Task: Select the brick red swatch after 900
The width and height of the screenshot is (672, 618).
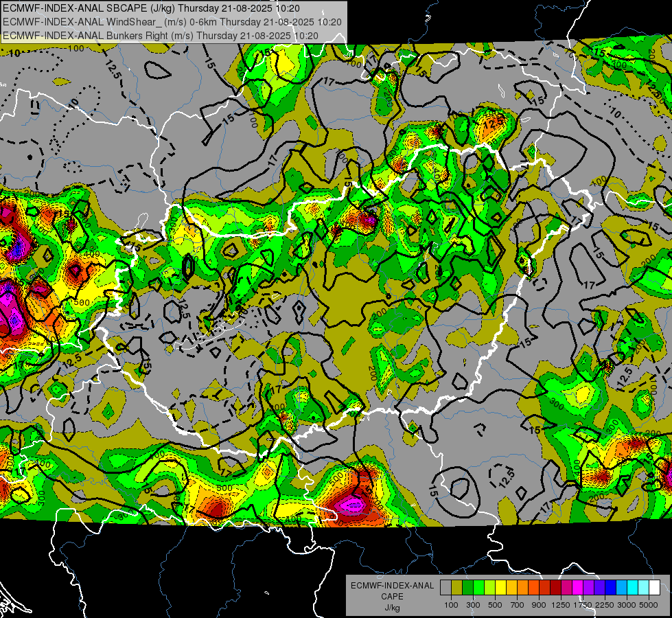Action: pyautogui.click(x=545, y=587)
